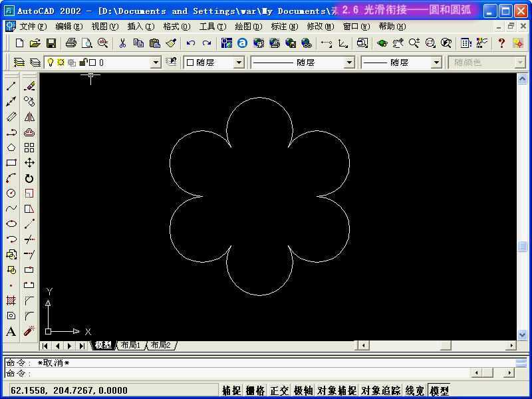Open the lineweight 随层 dropdown
Screen dimensions: 532x399
click(436, 63)
